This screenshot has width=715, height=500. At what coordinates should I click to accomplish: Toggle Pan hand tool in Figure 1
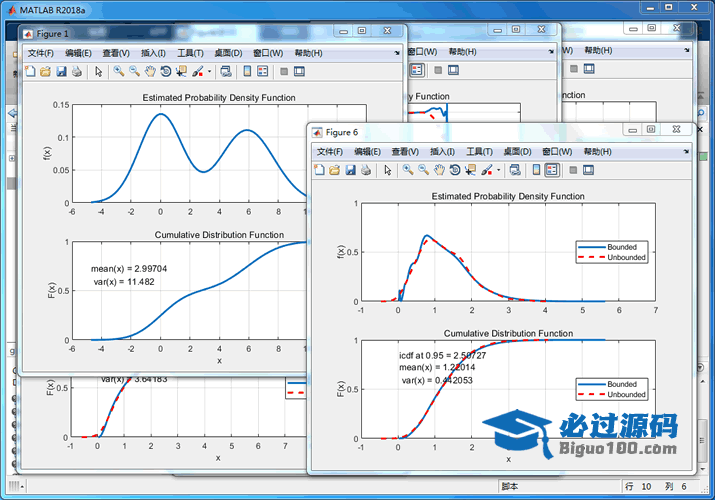[150, 72]
